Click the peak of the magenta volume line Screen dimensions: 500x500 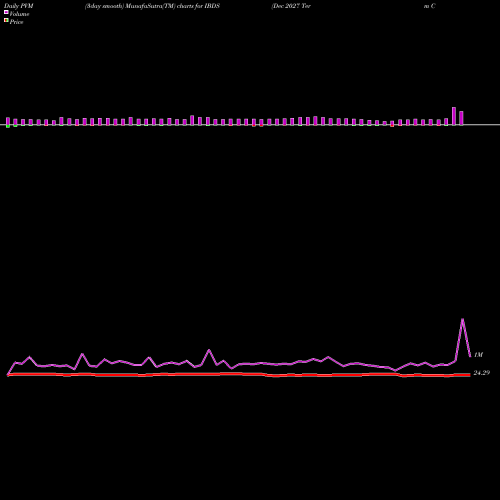click(x=462, y=319)
